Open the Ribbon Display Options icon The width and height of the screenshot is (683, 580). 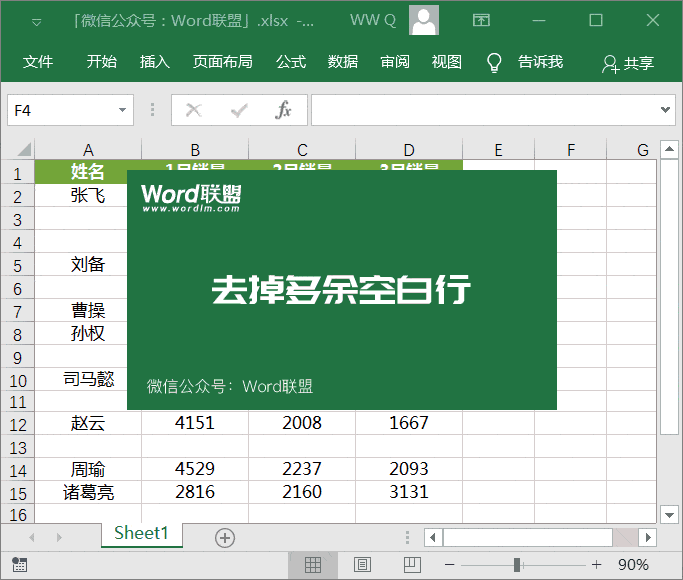tap(481, 20)
